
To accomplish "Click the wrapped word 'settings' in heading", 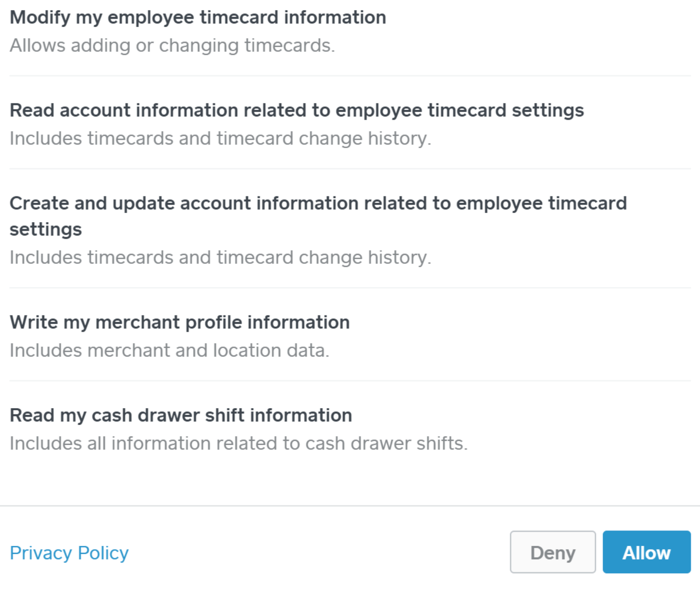I will (46, 229).
